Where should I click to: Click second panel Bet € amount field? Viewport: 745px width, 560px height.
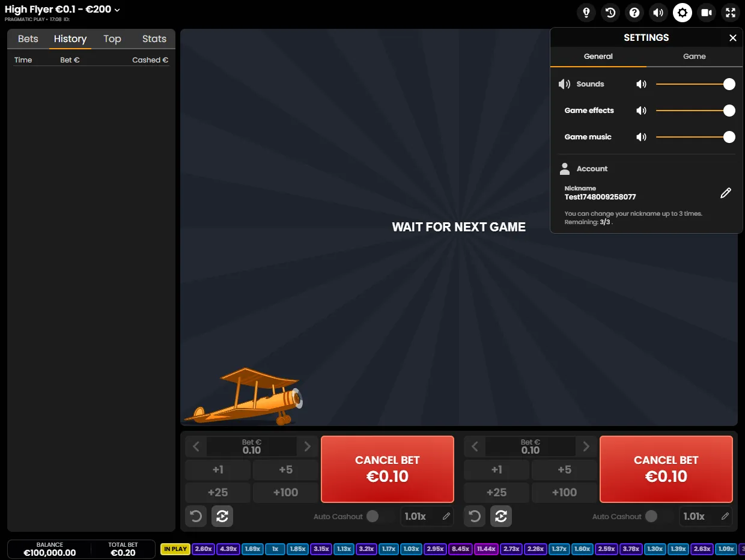(531, 446)
